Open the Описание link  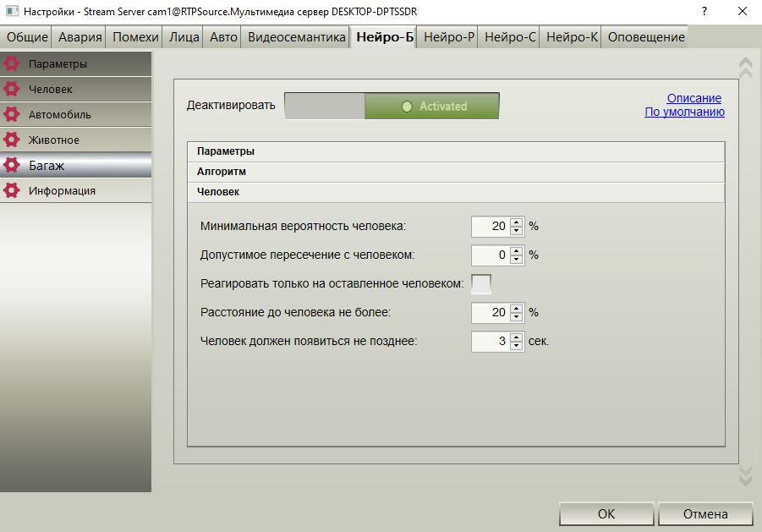coord(694,98)
